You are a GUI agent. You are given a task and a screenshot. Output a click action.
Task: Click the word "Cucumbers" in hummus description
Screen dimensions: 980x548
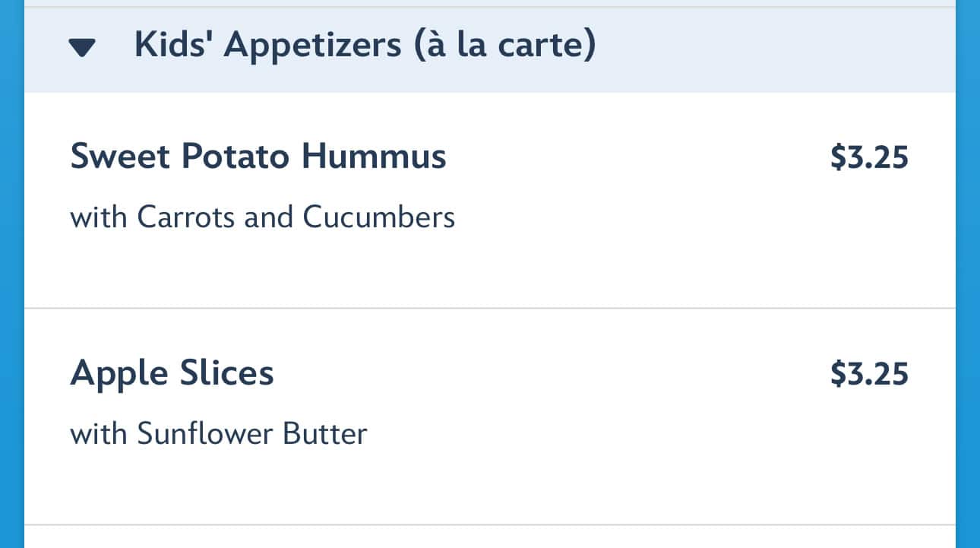(x=379, y=217)
